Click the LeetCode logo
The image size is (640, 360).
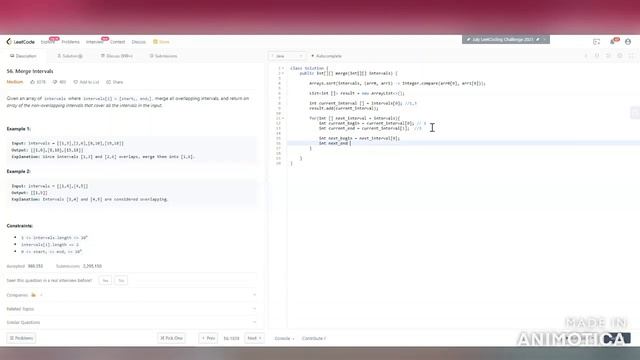(20, 42)
